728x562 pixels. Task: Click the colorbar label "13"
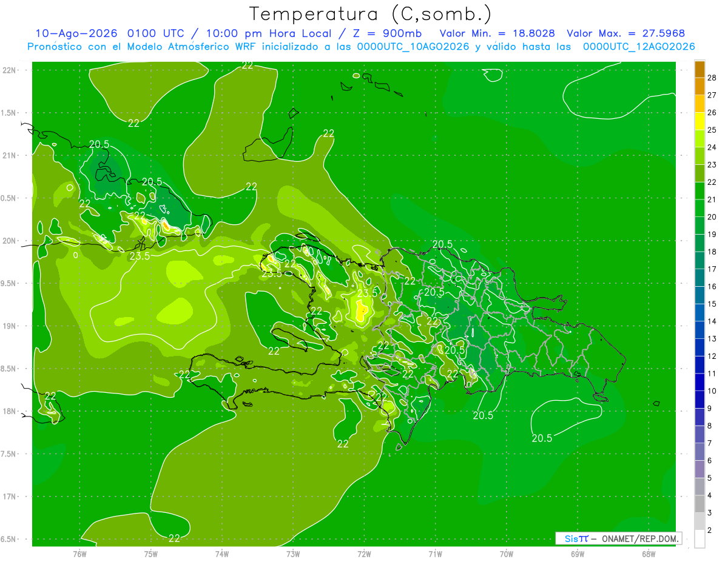point(712,339)
